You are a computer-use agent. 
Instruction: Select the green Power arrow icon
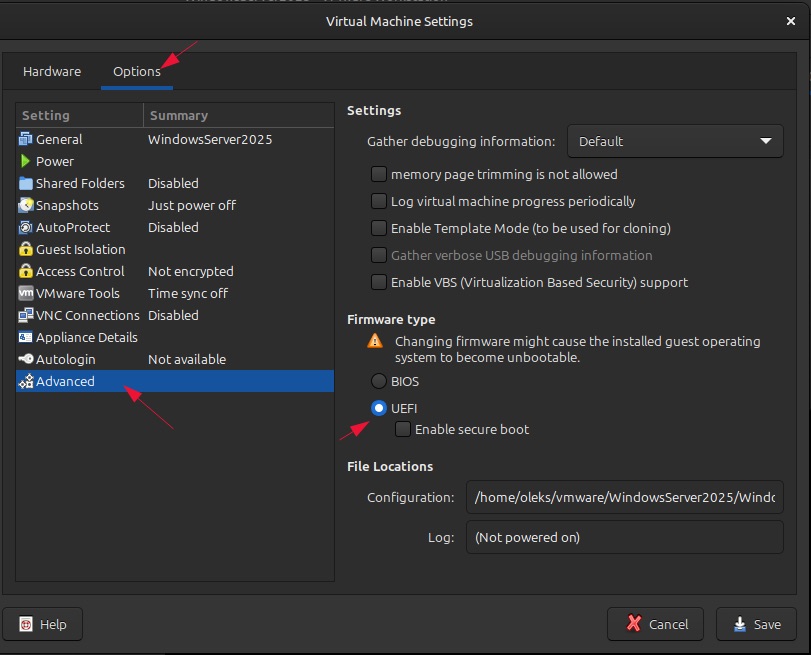coord(26,161)
